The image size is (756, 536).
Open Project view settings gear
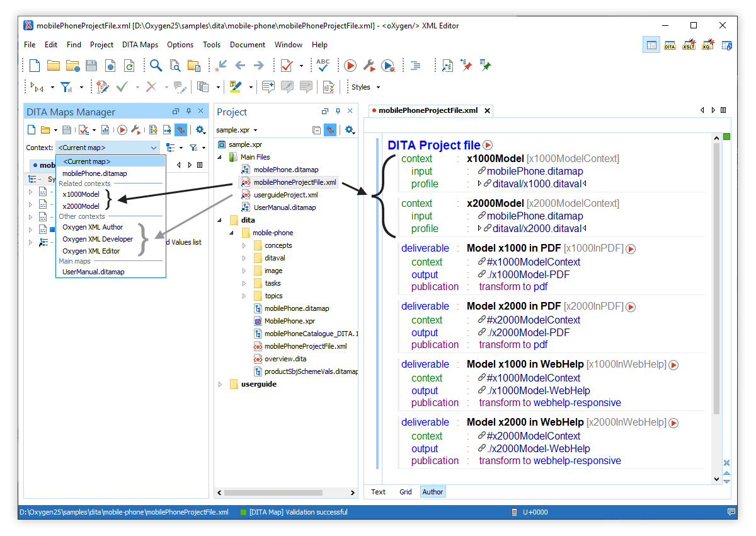pyautogui.click(x=348, y=130)
